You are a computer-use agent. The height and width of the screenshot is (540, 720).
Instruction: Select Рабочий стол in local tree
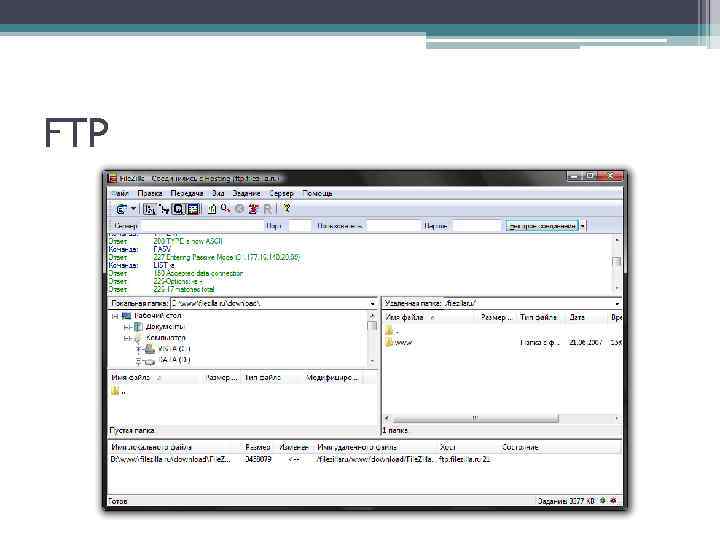(x=158, y=316)
